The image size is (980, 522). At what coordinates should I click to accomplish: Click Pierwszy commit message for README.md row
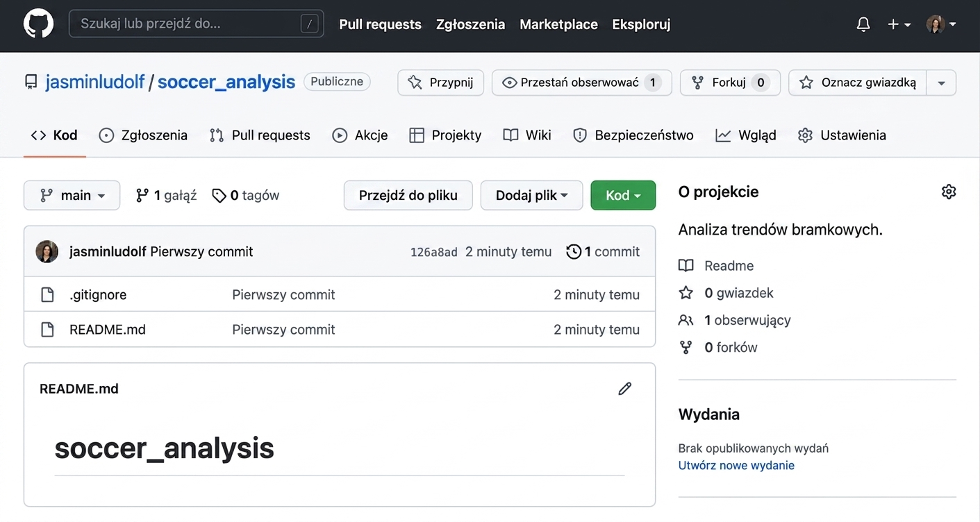pos(283,330)
